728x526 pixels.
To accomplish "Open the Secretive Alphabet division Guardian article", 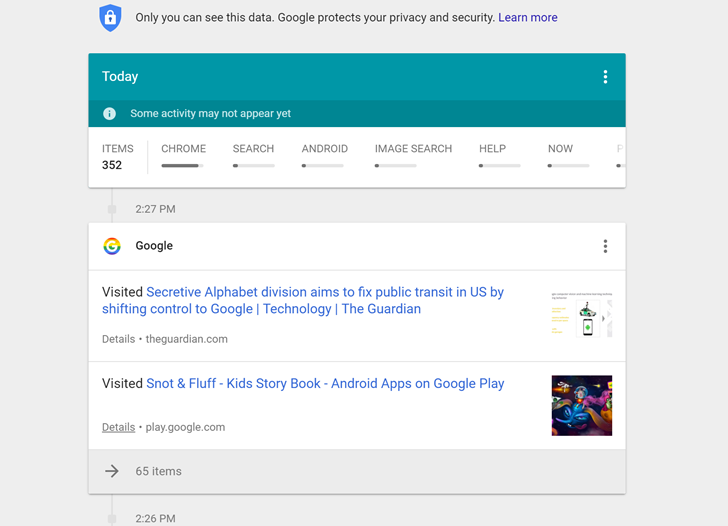I will click(x=324, y=300).
